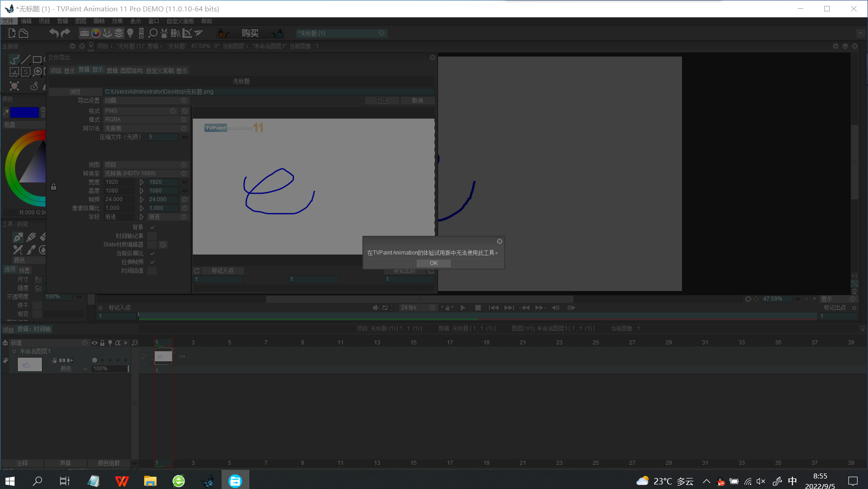Open the 效果 menu in menu bar

[x=117, y=21]
